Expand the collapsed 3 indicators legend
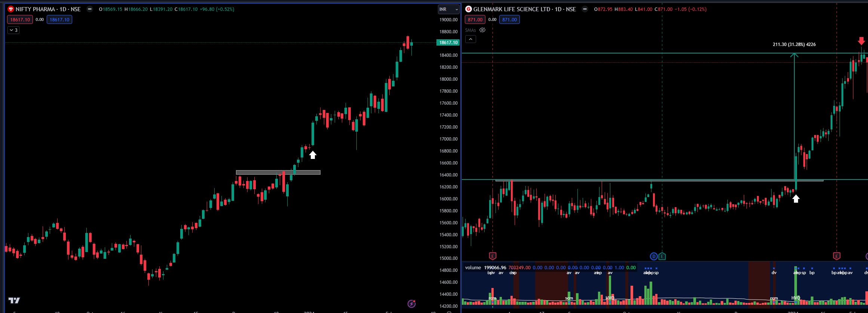The image size is (868, 313). (13, 30)
